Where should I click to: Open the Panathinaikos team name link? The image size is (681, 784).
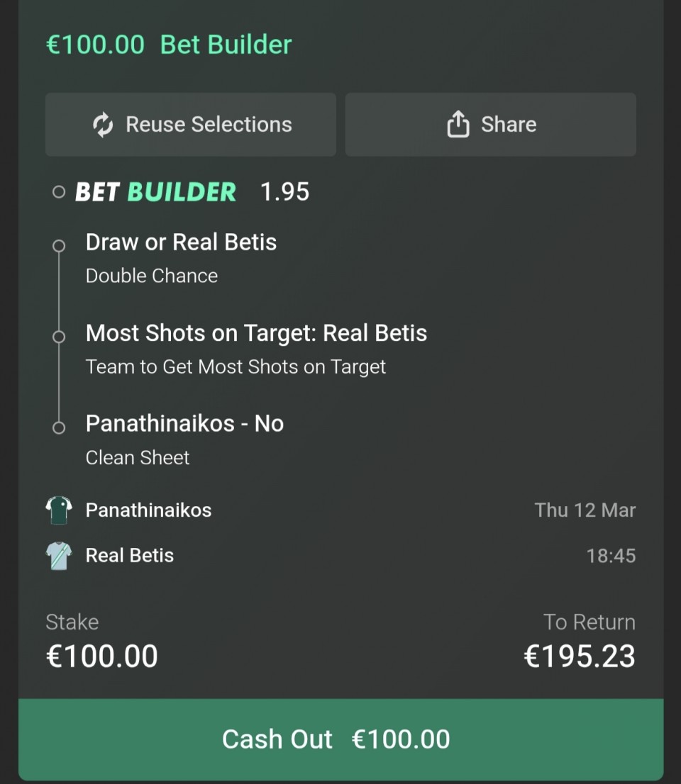[x=148, y=510]
